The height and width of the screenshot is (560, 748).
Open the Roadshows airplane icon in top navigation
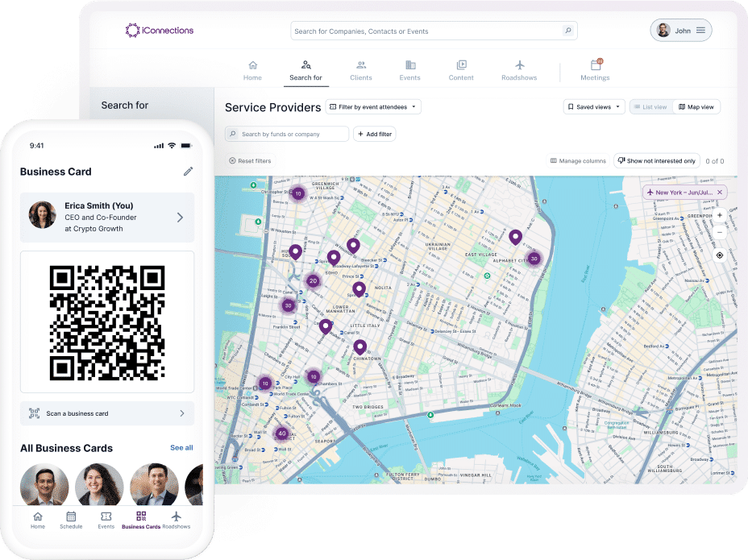tap(520, 65)
